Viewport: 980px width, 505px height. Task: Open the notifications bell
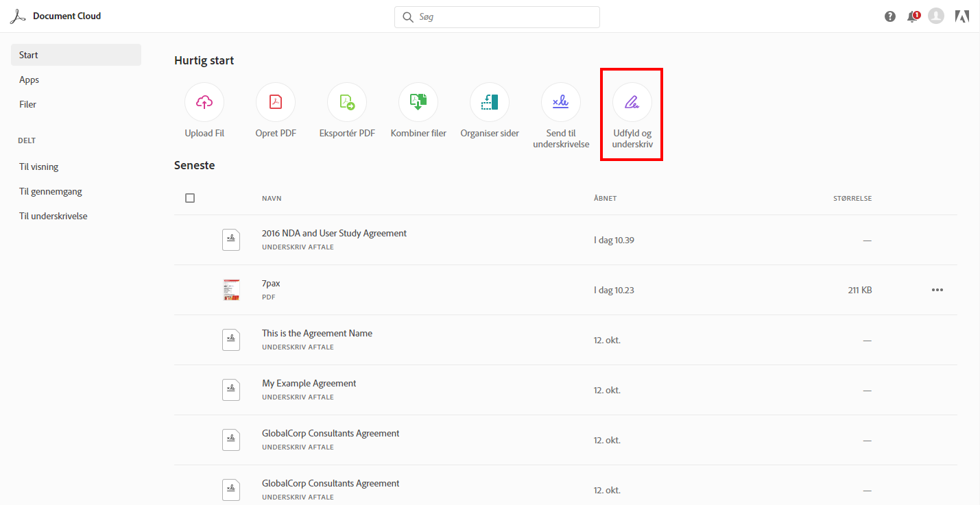click(912, 16)
